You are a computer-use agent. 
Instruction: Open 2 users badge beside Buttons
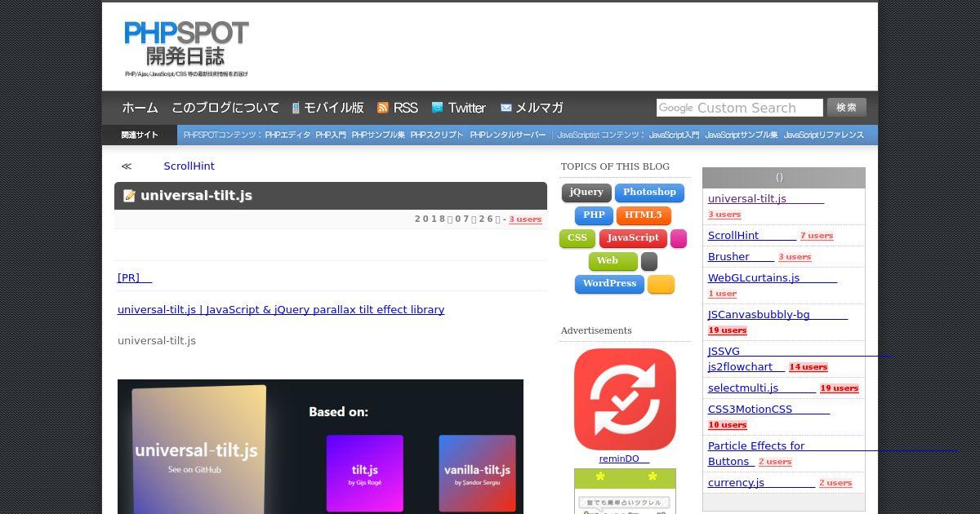click(775, 462)
